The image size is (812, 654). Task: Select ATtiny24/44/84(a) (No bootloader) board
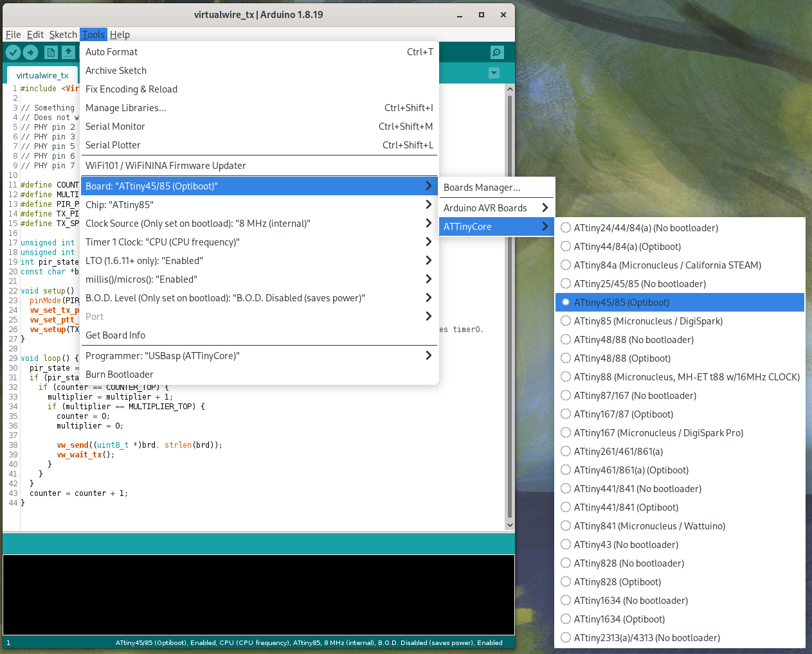pos(680,228)
